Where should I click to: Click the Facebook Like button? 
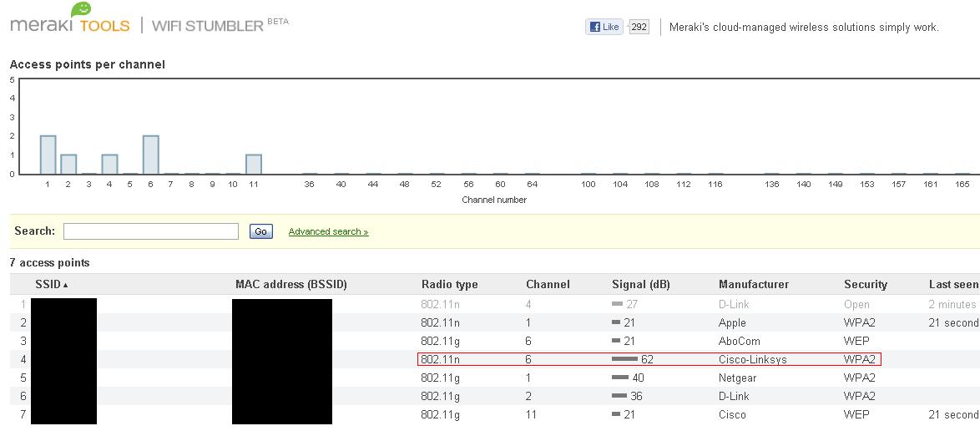604,27
